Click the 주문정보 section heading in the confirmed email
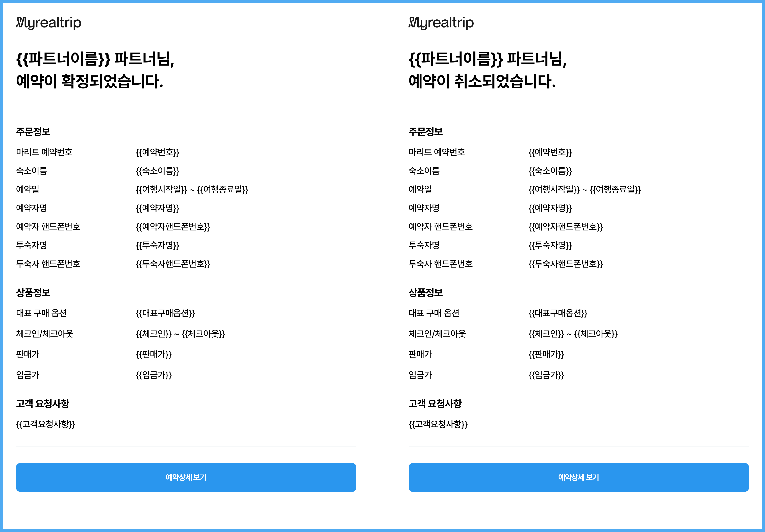This screenshot has height=532, width=765. (x=33, y=132)
